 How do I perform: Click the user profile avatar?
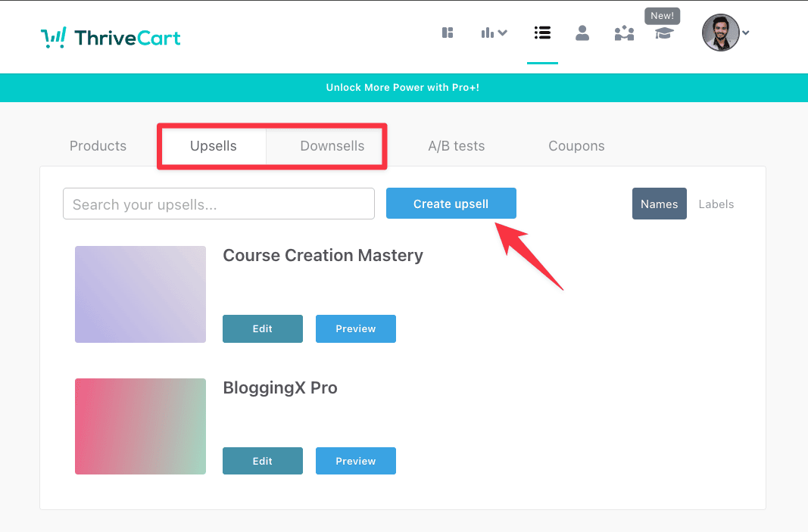coord(720,33)
